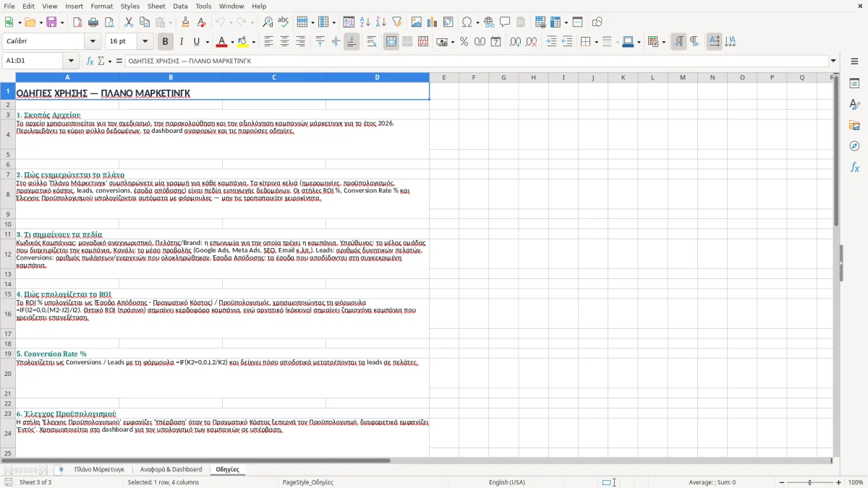Click the Merge and Center Cells icon
The image size is (868, 488).
pos(391,42)
